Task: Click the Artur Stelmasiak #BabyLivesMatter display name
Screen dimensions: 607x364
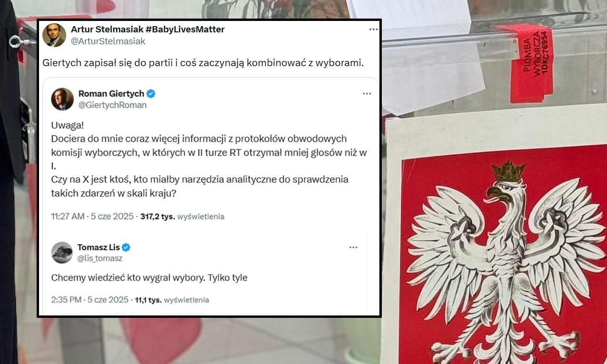Action: [148, 30]
